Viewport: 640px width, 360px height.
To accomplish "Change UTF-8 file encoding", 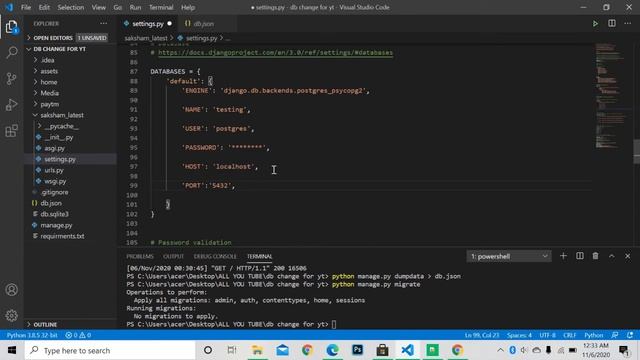I will coord(547,335).
